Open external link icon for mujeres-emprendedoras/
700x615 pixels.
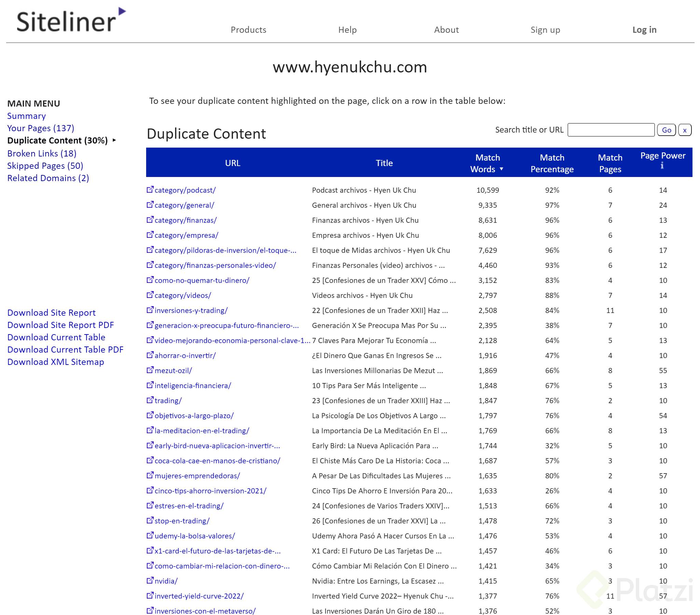pos(150,475)
